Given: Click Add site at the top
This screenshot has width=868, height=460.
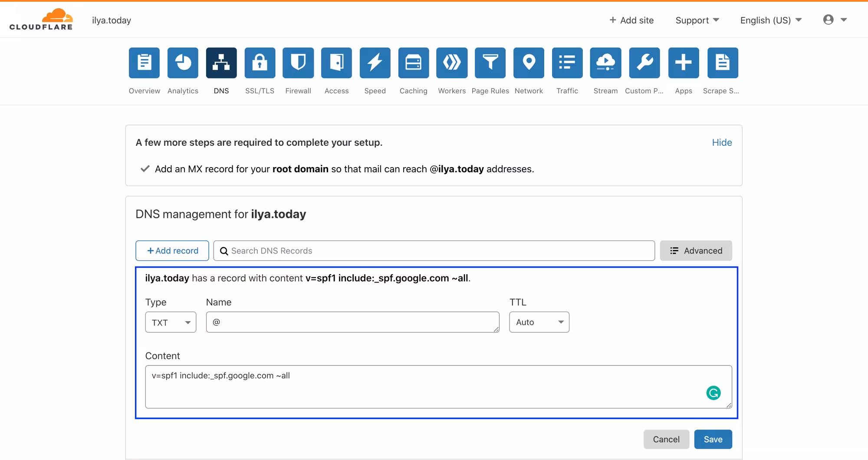Looking at the screenshot, I should click(x=631, y=20).
